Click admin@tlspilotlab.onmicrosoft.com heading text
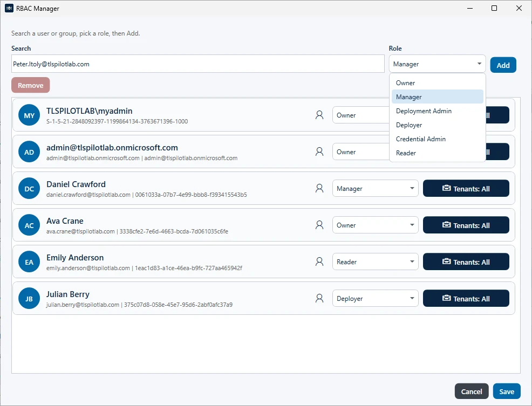This screenshot has width=532, height=406. pos(112,148)
